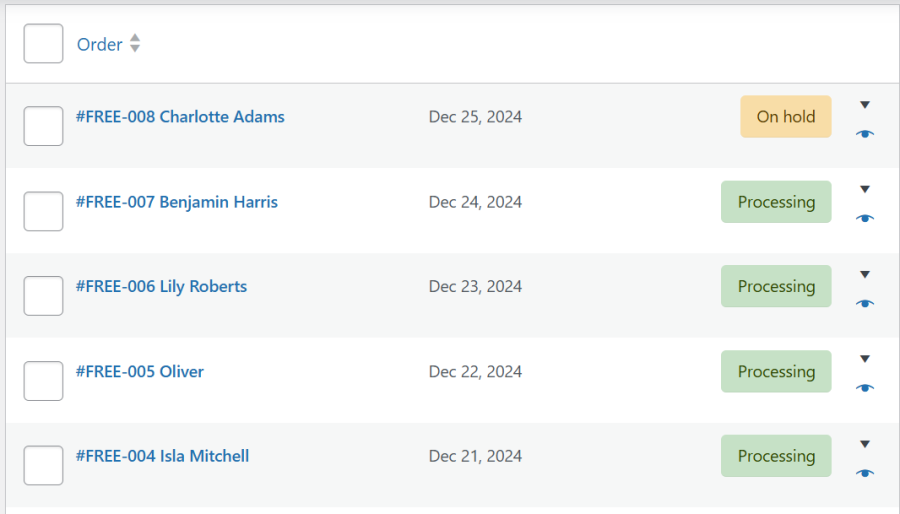This screenshot has width=900, height=514.
Task: Mark the FREE-004 Isla Mitchell checkbox
Action: point(43,465)
